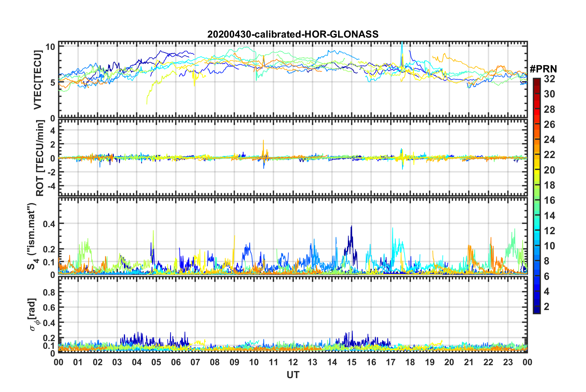586x392 pixels.
Task: Select the "VTEC[TECU]" y-axis label
Action: pyautogui.click(x=38, y=80)
